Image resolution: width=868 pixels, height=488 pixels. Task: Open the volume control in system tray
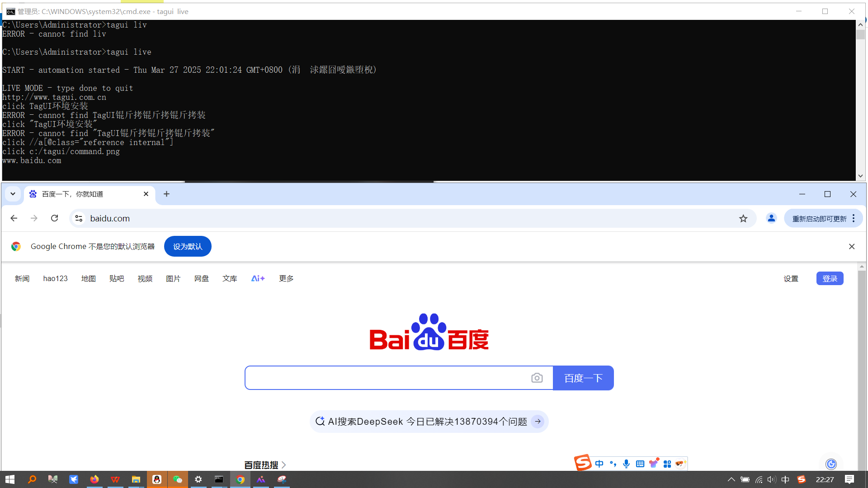tap(772, 479)
